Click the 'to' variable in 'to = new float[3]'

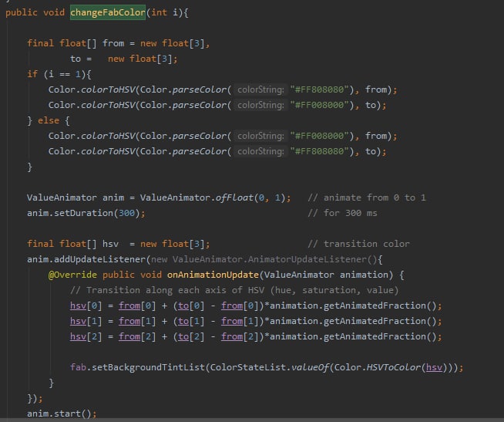tap(76, 59)
